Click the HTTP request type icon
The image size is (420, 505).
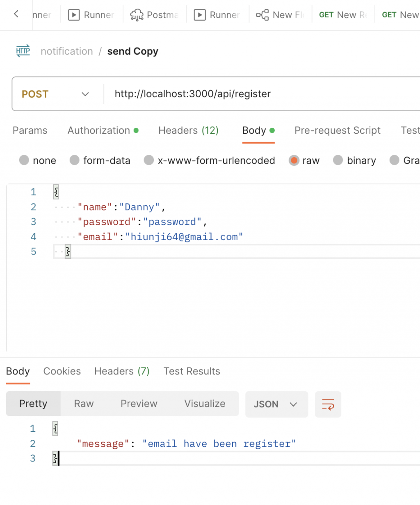click(x=23, y=51)
